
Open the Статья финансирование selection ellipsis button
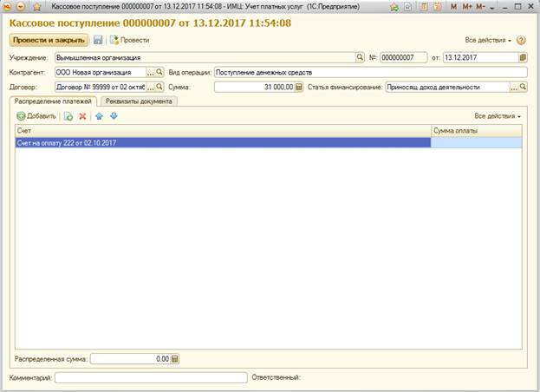(x=513, y=87)
